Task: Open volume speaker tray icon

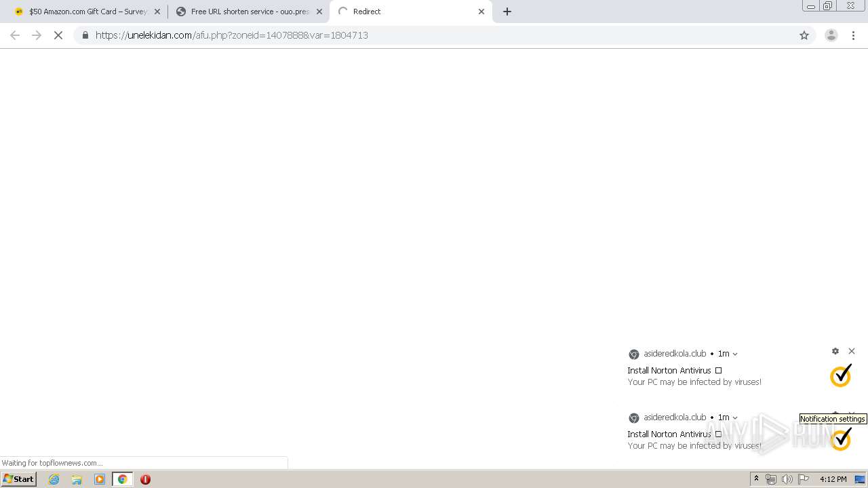Action: [x=787, y=479]
